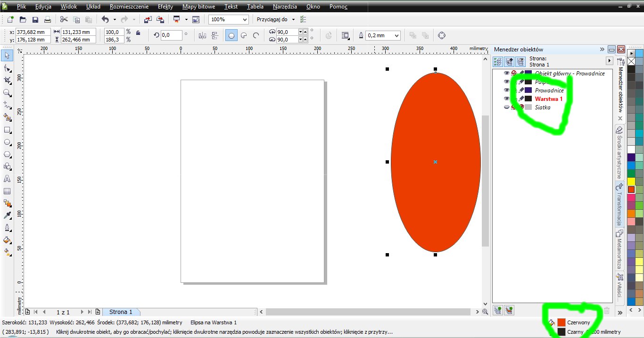Image resolution: width=644 pixels, height=338 pixels.
Task: Toggle visibility of the Siatka layer
Action: (507, 107)
